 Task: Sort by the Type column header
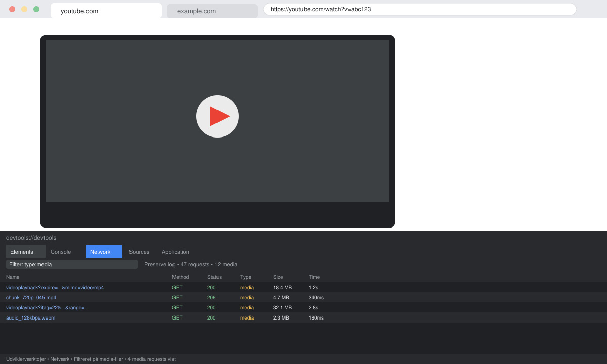pos(246,277)
